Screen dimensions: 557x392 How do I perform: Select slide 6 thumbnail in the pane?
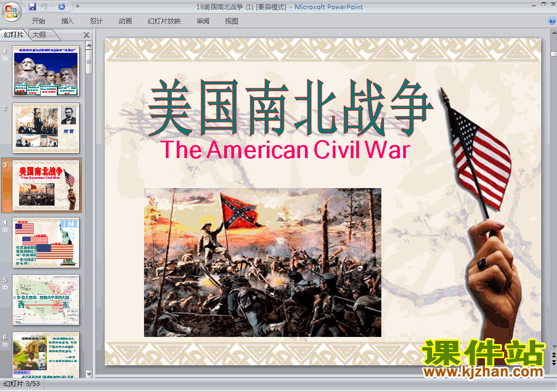pos(46,355)
